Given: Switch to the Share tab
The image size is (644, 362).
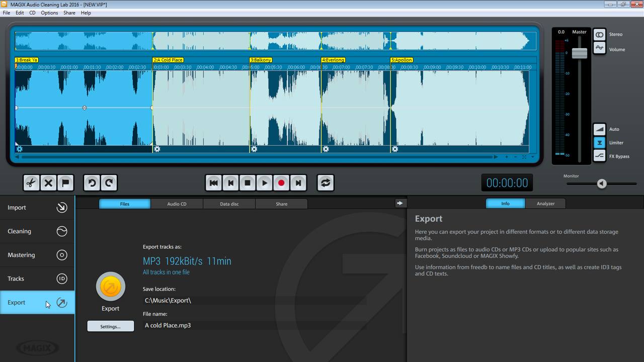Looking at the screenshot, I should click(282, 204).
